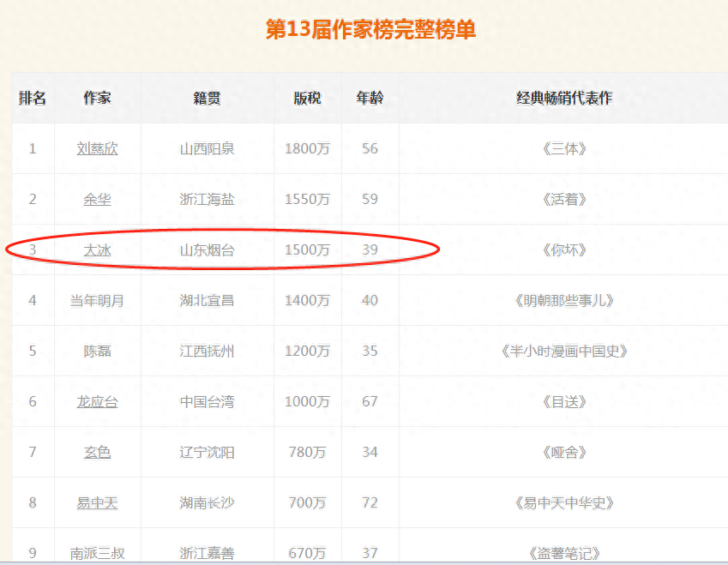The height and width of the screenshot is (565, 728).
Task: Click age 35 in 陈磊 row
Action: point(370,351)
